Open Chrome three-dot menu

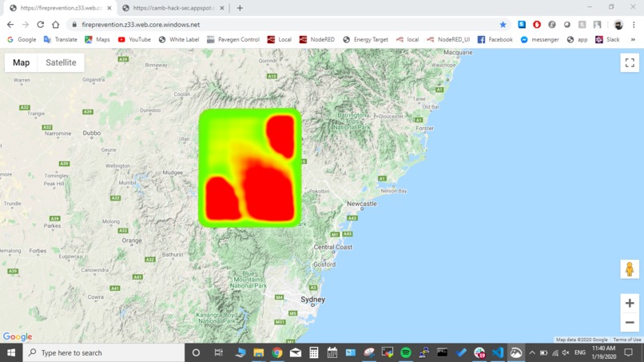[634, 25]
